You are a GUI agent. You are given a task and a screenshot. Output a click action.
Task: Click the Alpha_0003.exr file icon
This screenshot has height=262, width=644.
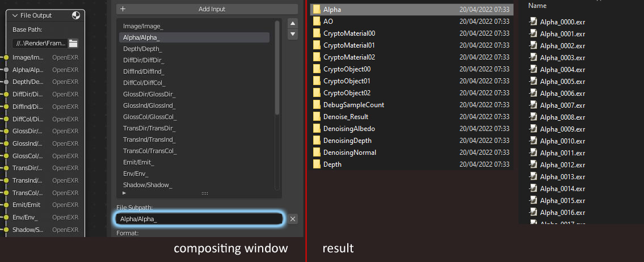click(x=533, y=57)
